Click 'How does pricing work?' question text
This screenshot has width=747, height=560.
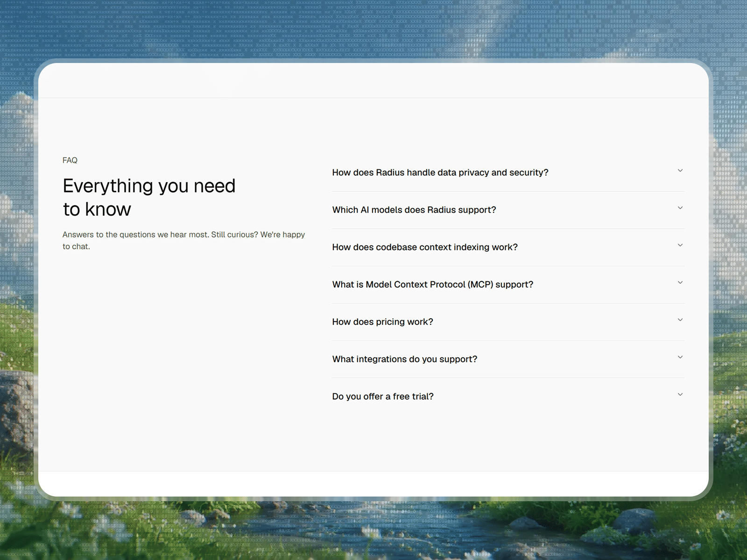[383, 322]
